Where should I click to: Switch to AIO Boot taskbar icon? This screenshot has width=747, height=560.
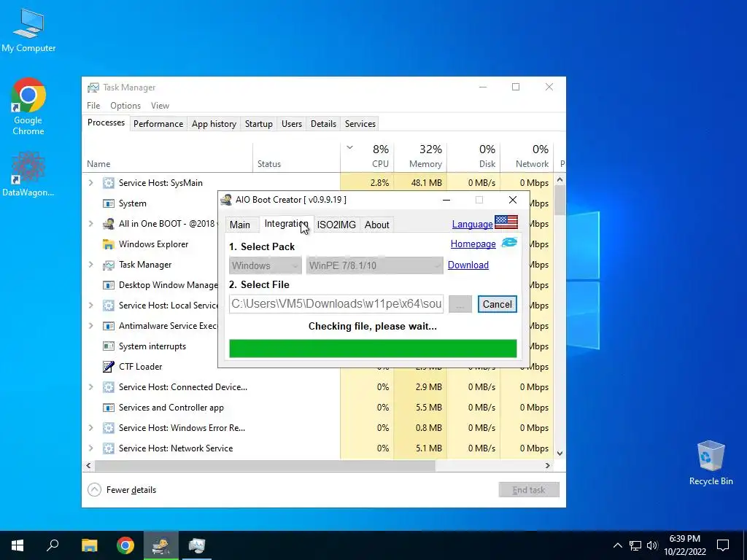click(x=161, y=545)
